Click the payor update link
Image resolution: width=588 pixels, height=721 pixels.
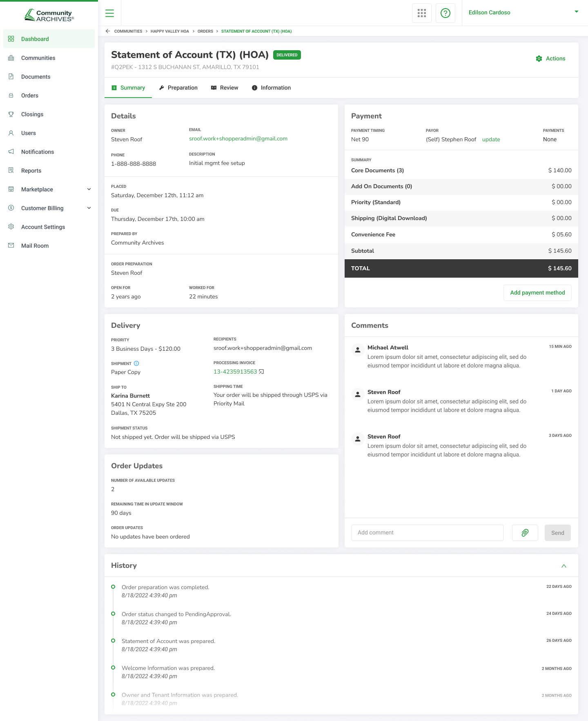pyautogui.click(x=491, y=140)
